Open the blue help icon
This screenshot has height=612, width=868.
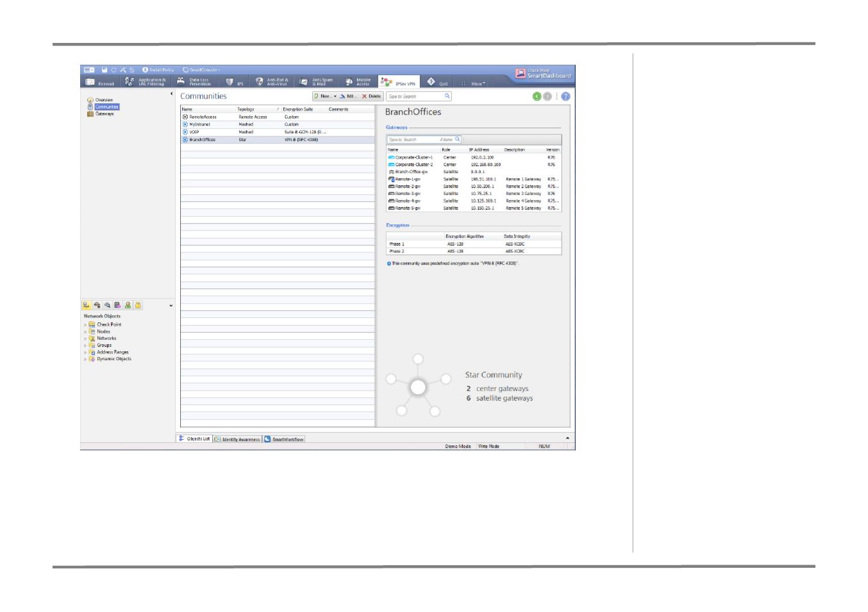(x=565, y=96)
